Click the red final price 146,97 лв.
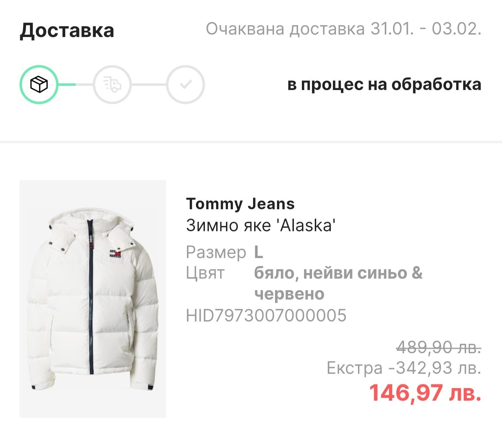 (425, 392)
